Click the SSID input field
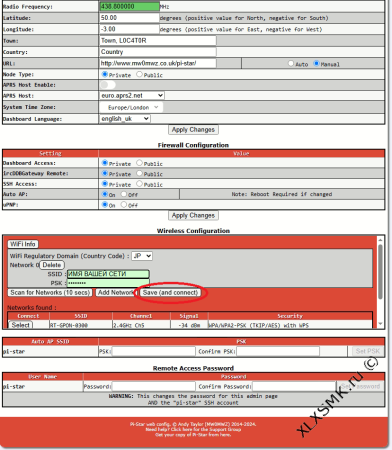The height and width of the screenshot is (450, 392). 108,274
